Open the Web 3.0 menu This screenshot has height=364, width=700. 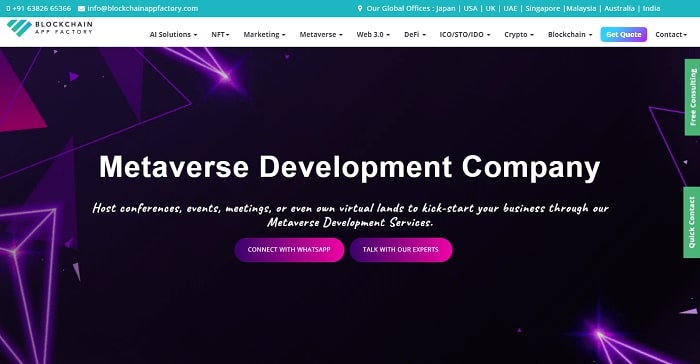(373, 34)
